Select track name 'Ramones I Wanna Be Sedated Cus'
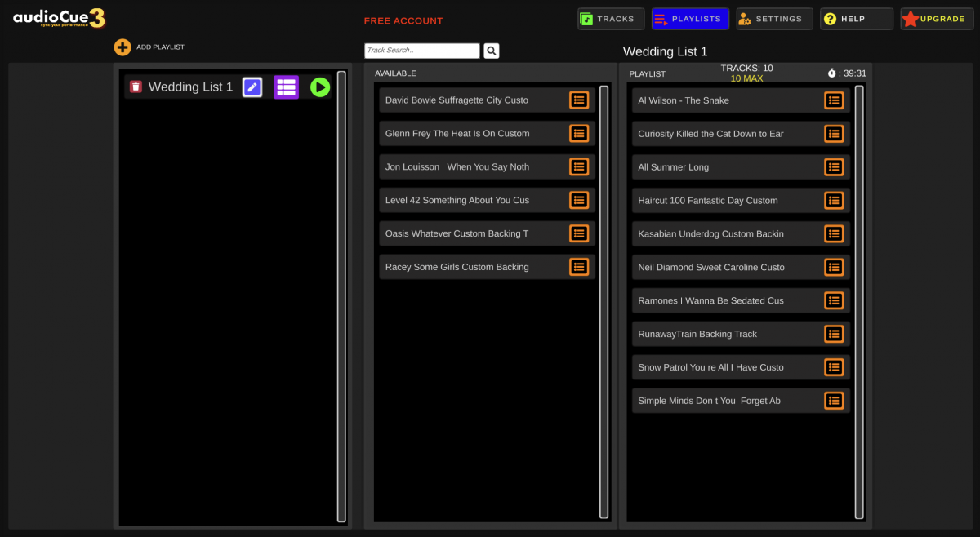980x537 pixels. point(710,300)
